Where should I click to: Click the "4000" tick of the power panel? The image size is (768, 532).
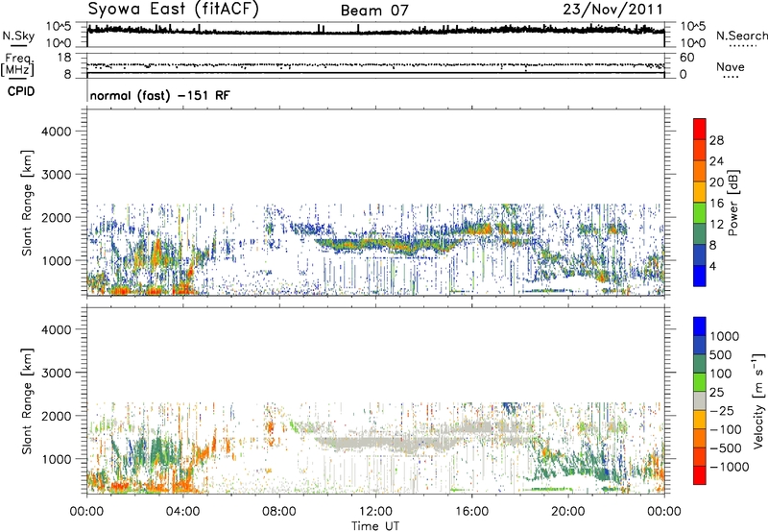(57, 132)
